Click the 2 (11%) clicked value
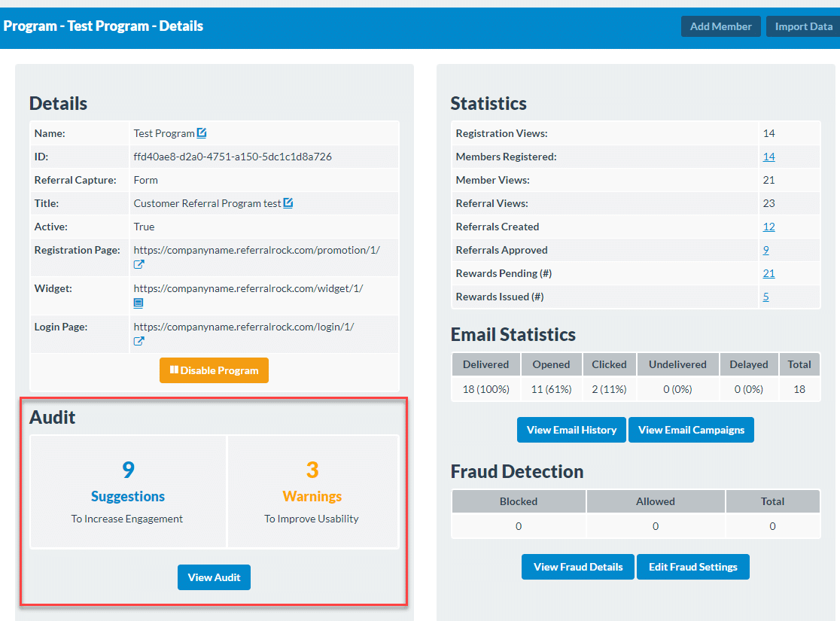 [609, 389]
